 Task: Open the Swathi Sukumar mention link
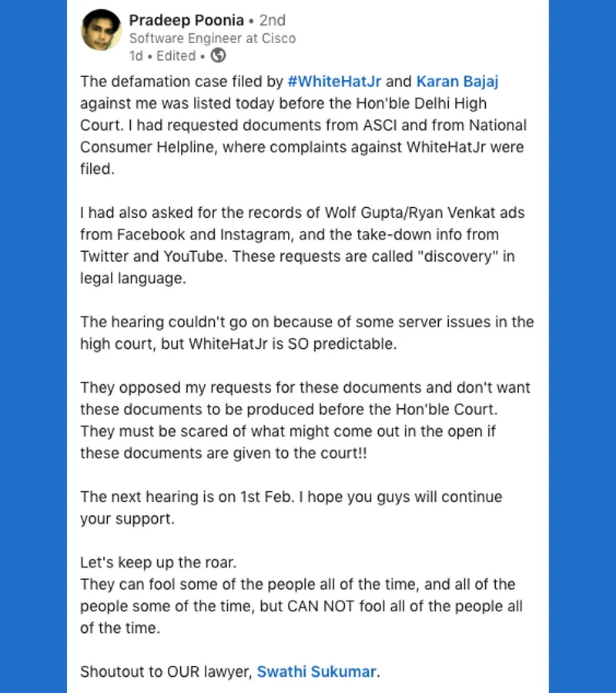tap(316, 671)
